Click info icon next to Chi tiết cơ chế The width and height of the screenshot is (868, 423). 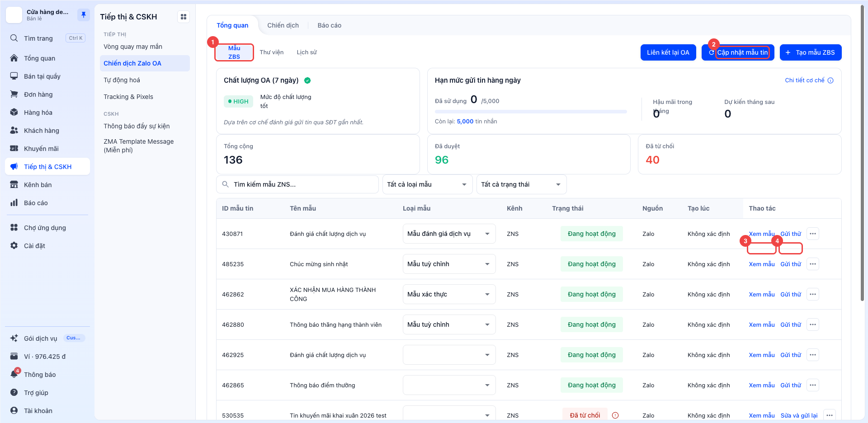[x=830, y=80]
